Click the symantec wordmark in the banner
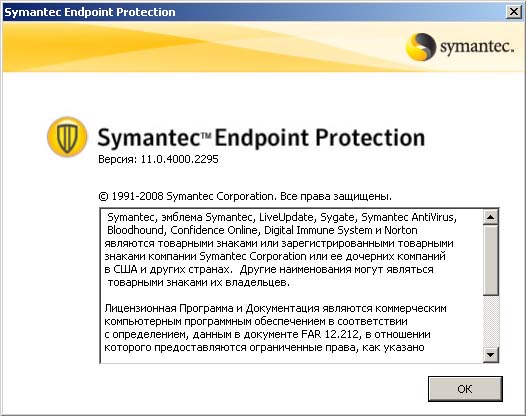 coord(477,47)
